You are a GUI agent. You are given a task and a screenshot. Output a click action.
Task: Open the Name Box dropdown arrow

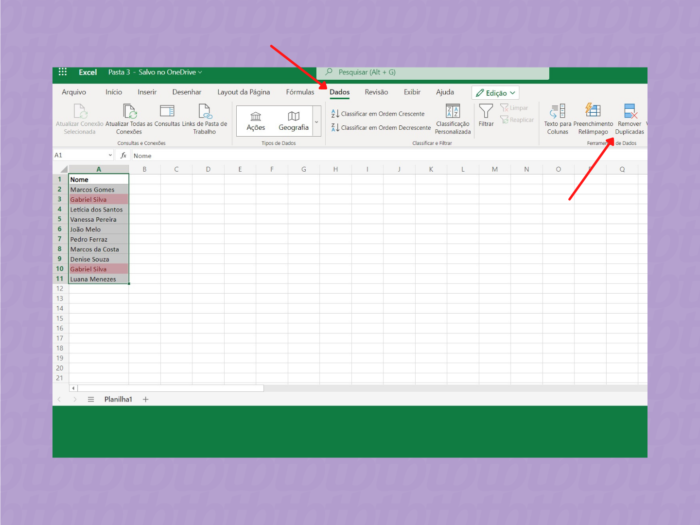[x=110, y=155]
